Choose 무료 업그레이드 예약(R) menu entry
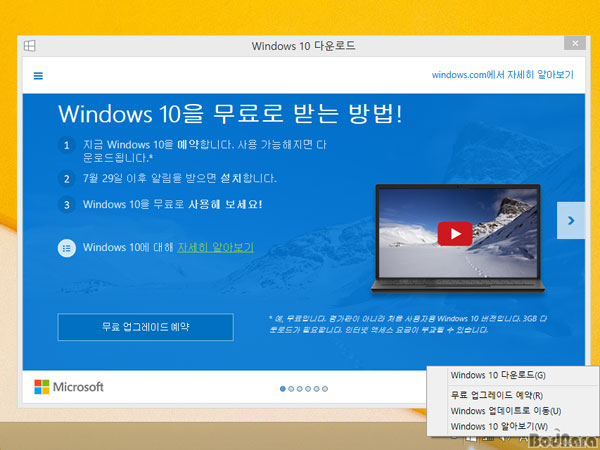The width and height of the screenshot is (600, 450). (513, 395)
